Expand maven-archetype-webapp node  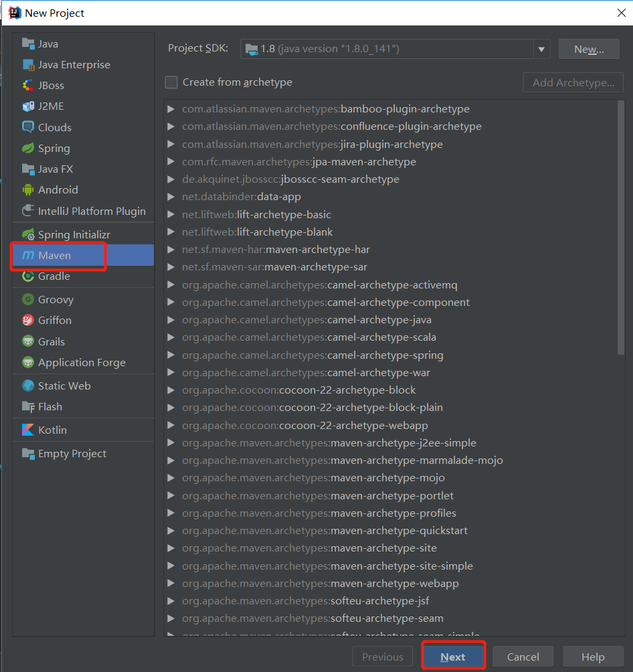click(x=171, y=583)
